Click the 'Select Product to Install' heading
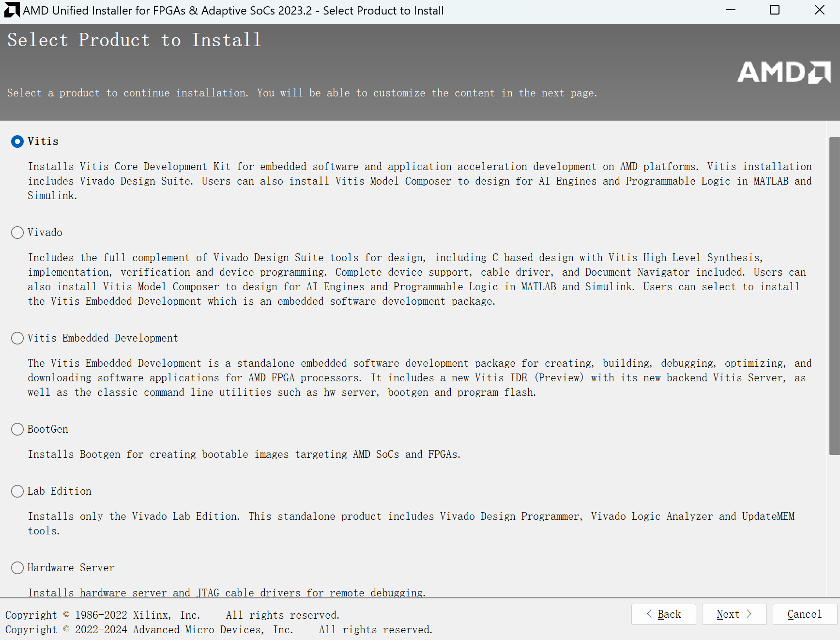The image size is (840, 640). pyautogui.click(x=135, y=40)
